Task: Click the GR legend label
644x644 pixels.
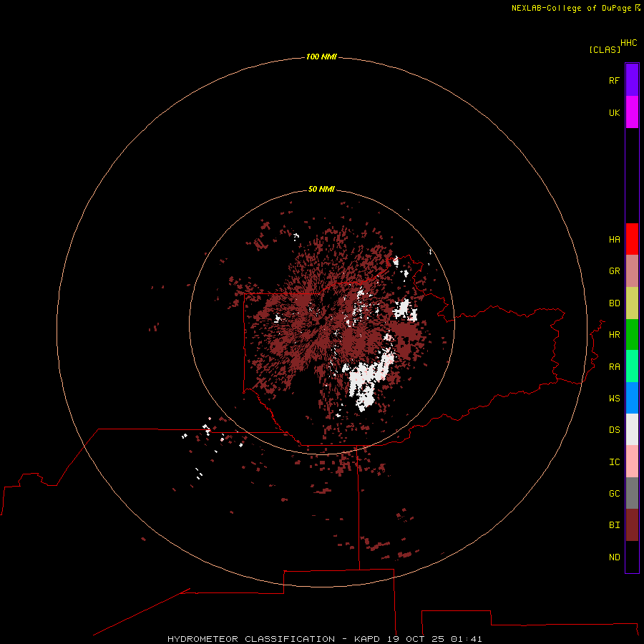Action: pos(614,271)
